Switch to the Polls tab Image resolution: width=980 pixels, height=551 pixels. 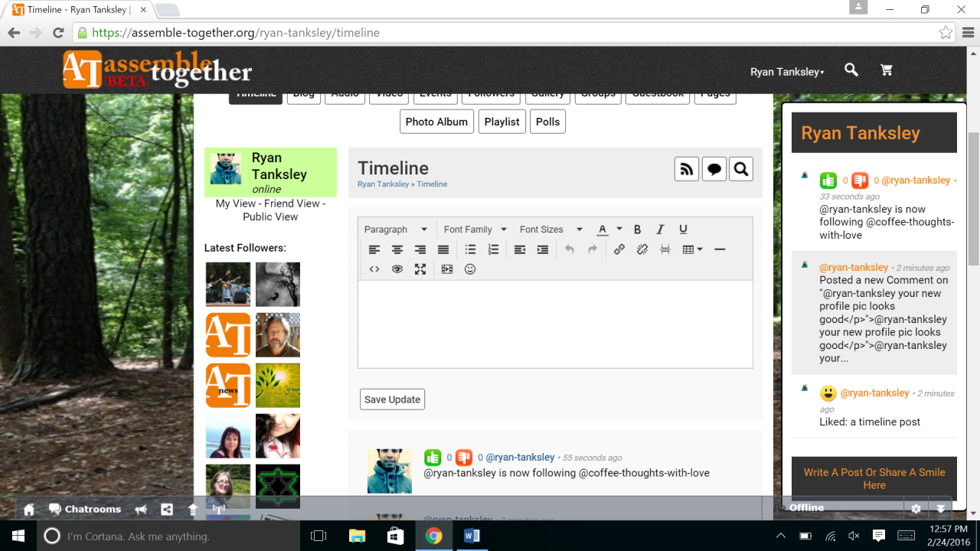(x=547, y=122)
